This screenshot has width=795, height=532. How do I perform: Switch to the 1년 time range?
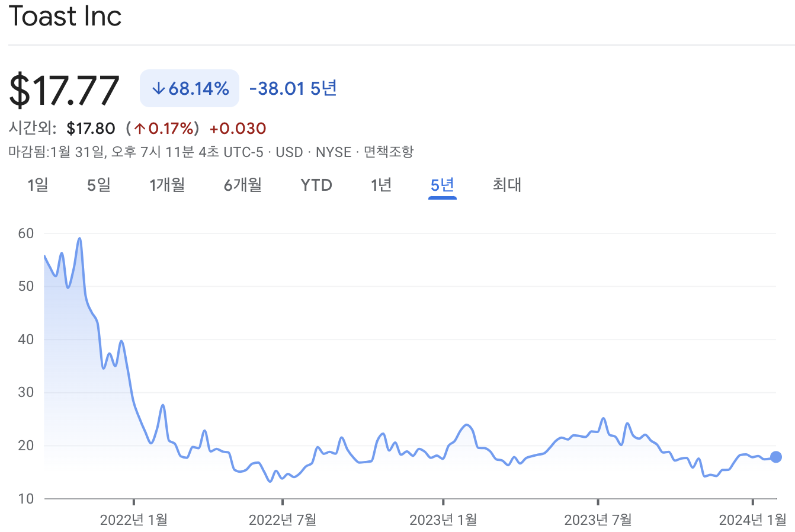coord(381,185)
